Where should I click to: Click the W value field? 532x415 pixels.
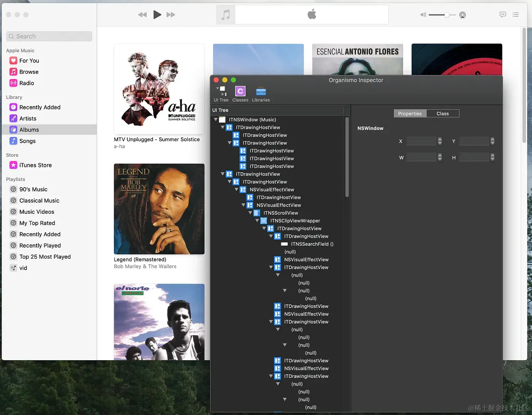coord(421,157)
